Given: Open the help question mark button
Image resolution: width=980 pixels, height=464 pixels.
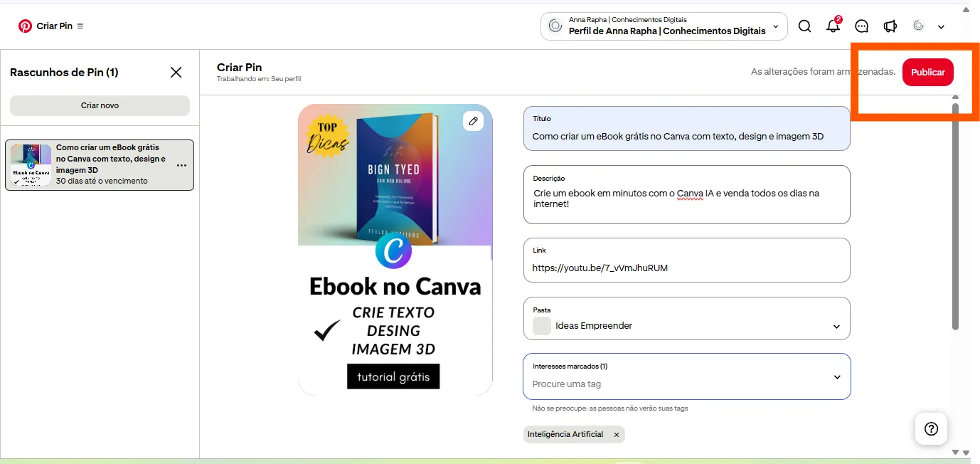Looking at the screenshot, I should click(931, 428).
